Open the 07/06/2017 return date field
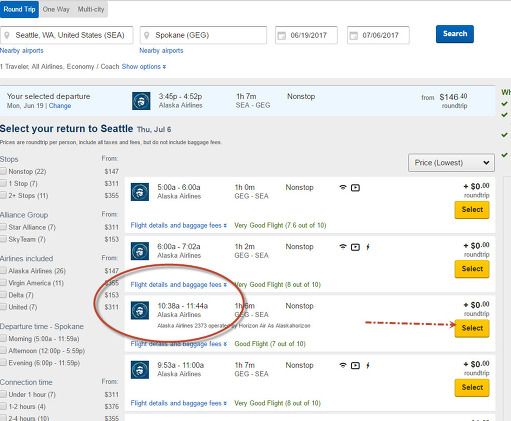This screenshot has height=421, width=511. [378, 35]
